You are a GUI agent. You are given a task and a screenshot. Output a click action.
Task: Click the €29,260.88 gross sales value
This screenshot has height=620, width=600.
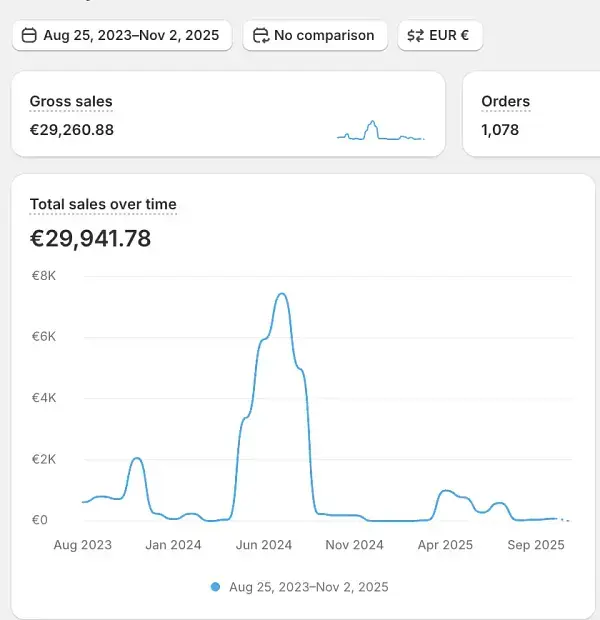click(x=72, y=129)
